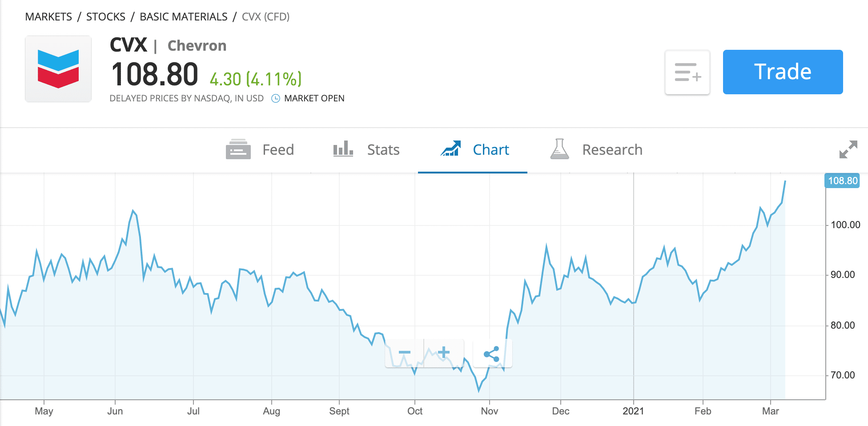Zoom in the chart with plus
The height and width of the screenshot is (426, 868).
pos(444,353)
